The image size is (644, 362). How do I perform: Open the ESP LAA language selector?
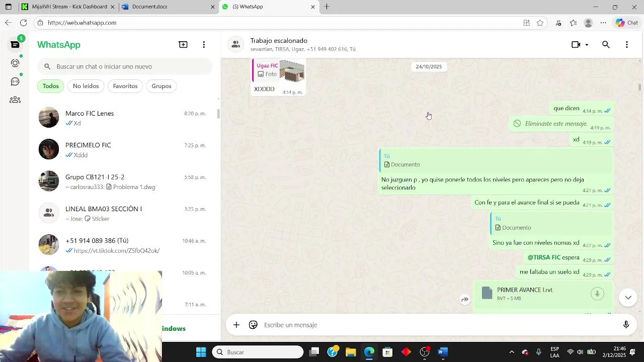pos(554,352)
